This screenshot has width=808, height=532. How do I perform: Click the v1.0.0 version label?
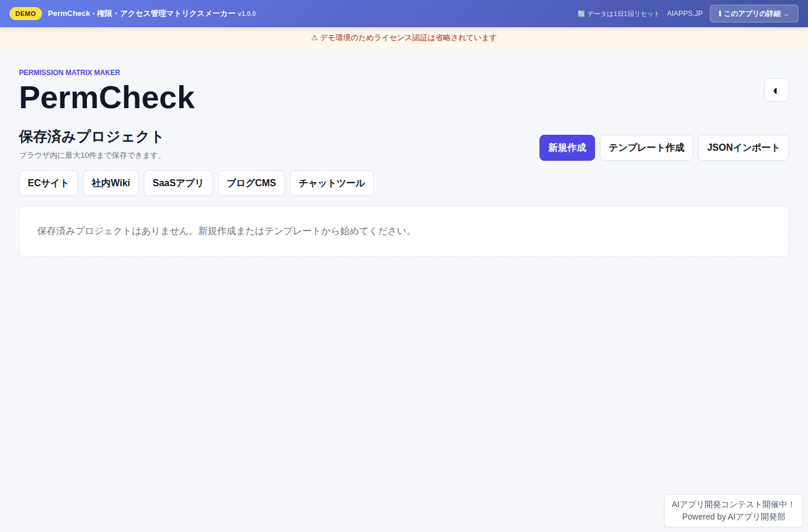coord(247,14)
